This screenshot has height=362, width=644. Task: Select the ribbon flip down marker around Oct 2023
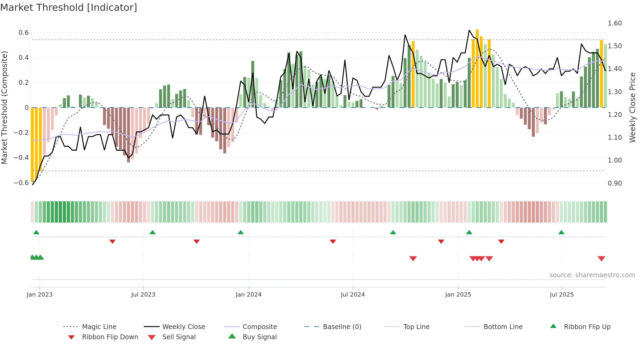tap(196, 242)
